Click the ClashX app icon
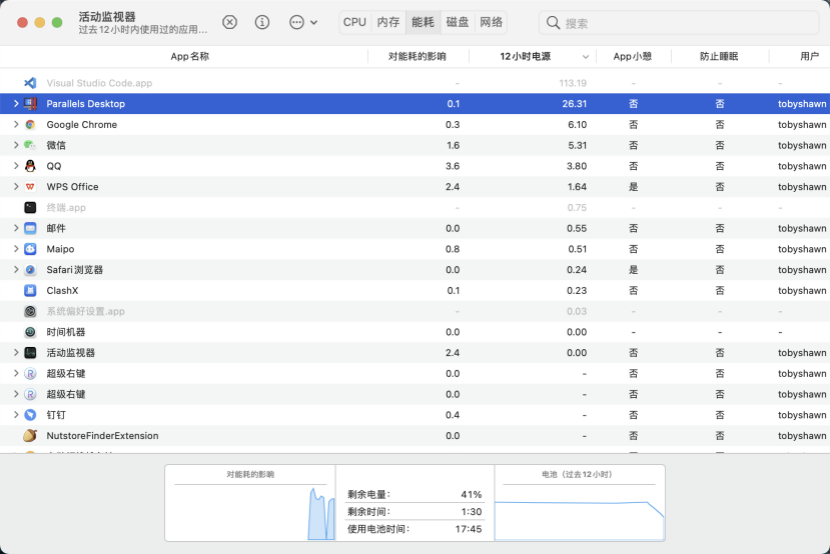Image resolution: width=830 pixels, height=554 pixels. pyautogui.click(x=30, y=290)
